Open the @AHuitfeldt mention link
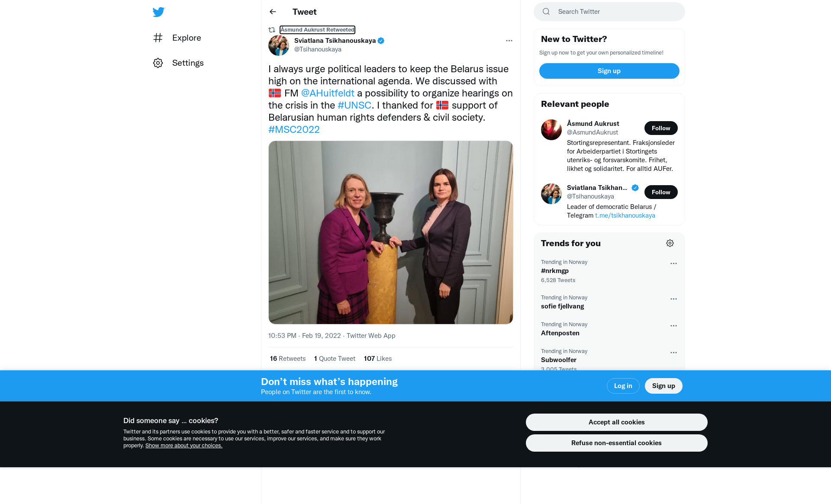Image resolution: width=831 pixels, height=504 pixels. pyautogui.click(x=328, y=93)
